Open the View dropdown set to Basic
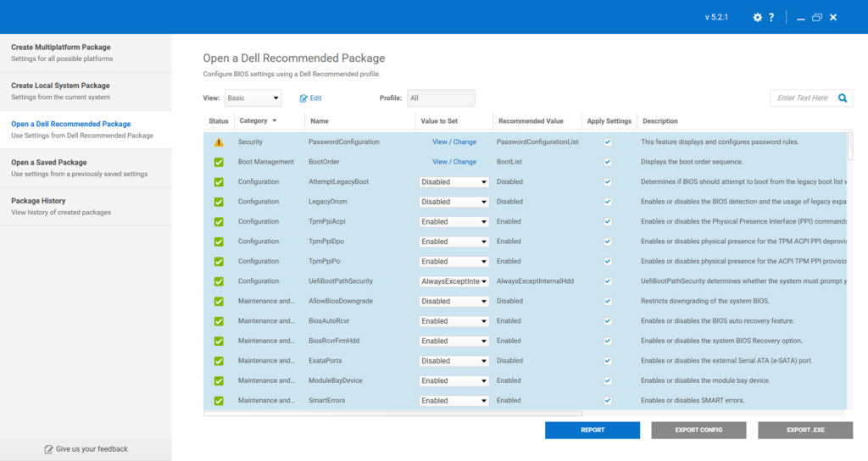Image resolution: width=868 pixels, height=461 pixels. 253,98
